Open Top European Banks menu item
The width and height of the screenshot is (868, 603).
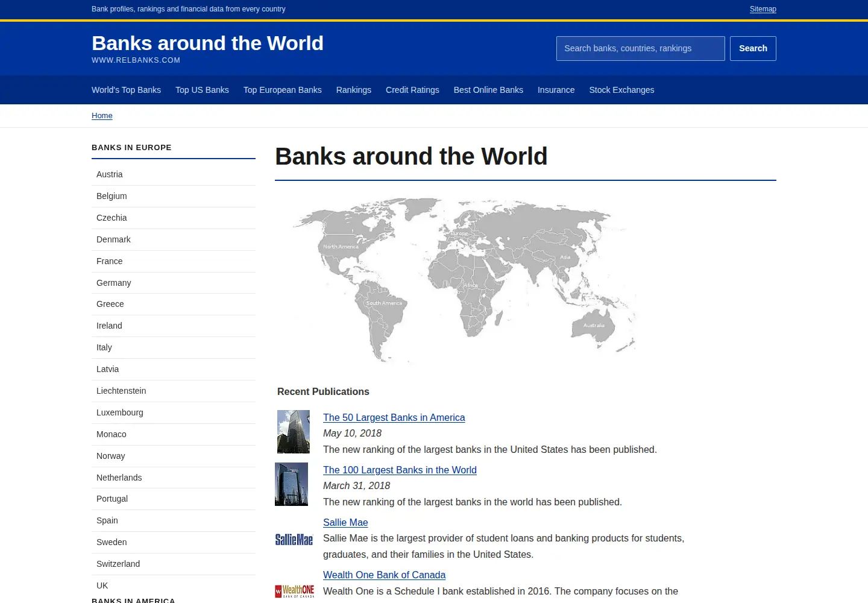(283, 90)
